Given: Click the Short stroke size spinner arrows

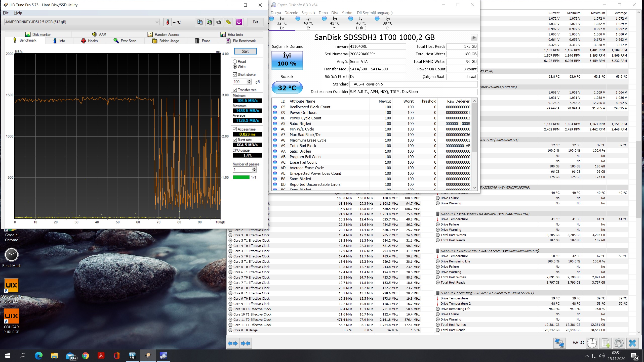Looking at the screenshot, I should tap(249, 82).
